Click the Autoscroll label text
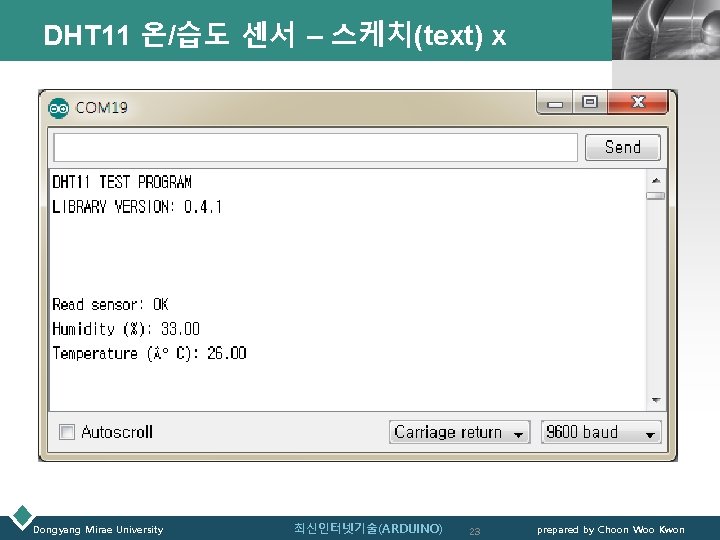This screenshot has width=720, height=540. point(117,432)
